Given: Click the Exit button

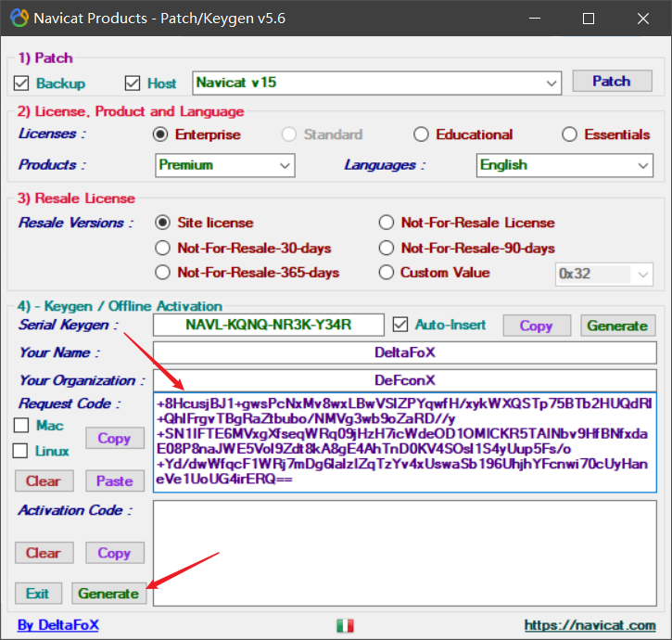Looking at the screenshot, I should click(x=38, y=594).
